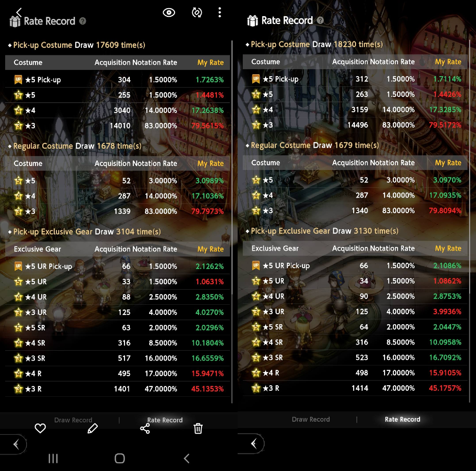
Task: Tap the share icon
Action: point(145,428)
